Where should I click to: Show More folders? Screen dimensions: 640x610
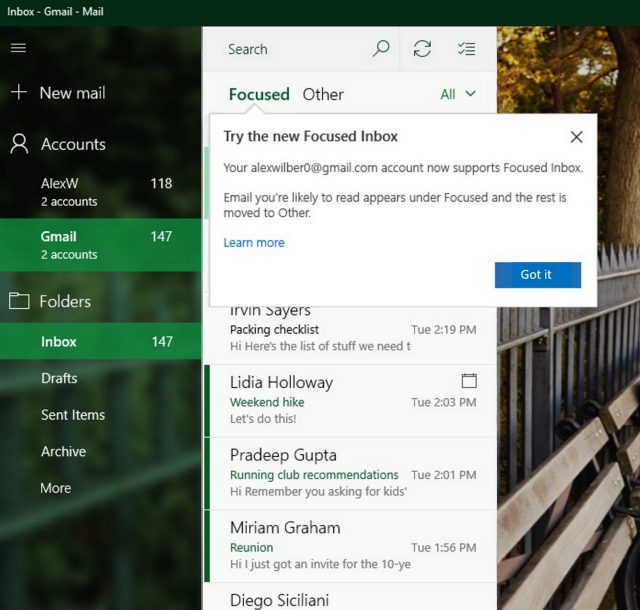pyautogui.click(x=100, y=488)
